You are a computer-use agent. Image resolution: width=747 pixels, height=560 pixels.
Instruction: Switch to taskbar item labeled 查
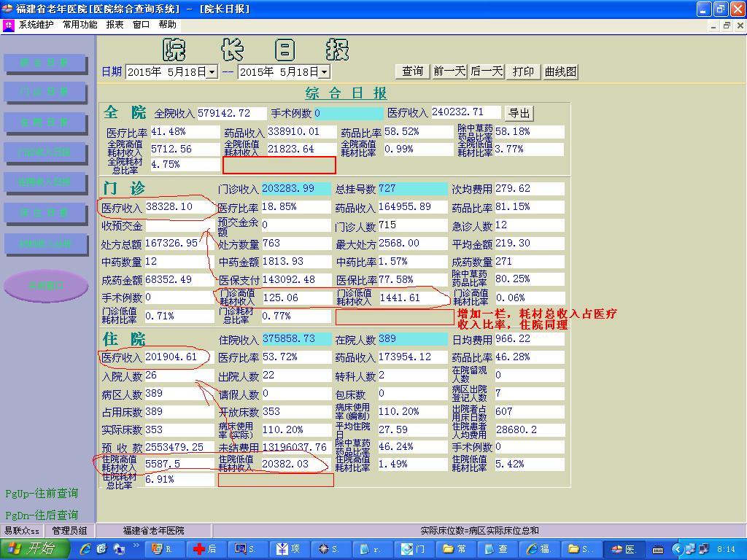click(x=498, y=549)
